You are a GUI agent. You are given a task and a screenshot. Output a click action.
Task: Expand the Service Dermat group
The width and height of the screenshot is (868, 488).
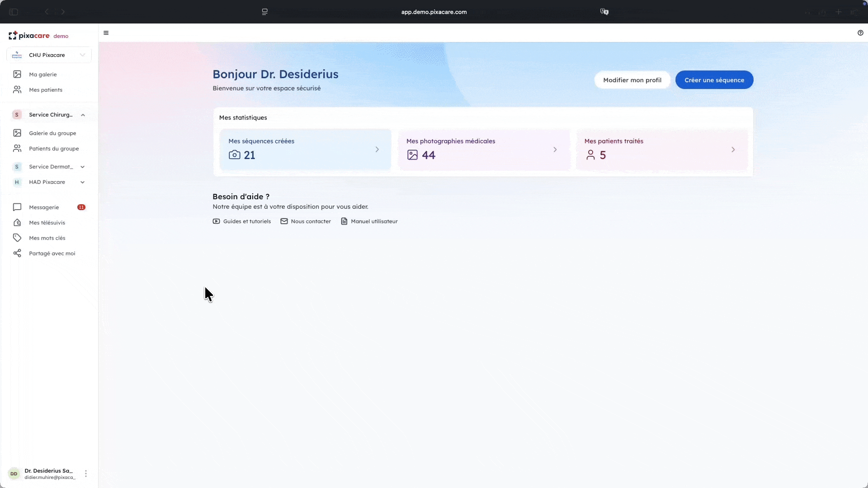coord(83,167)
